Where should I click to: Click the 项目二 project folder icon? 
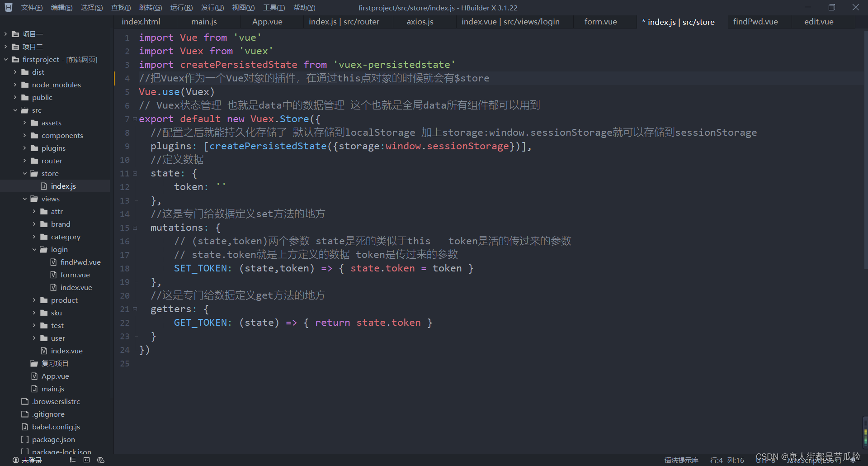click(15, 47)
